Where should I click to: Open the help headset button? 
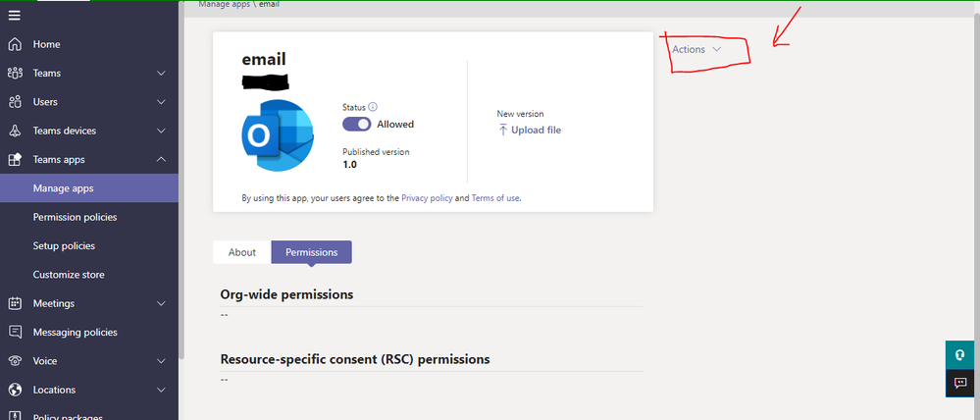pos(960,355)
